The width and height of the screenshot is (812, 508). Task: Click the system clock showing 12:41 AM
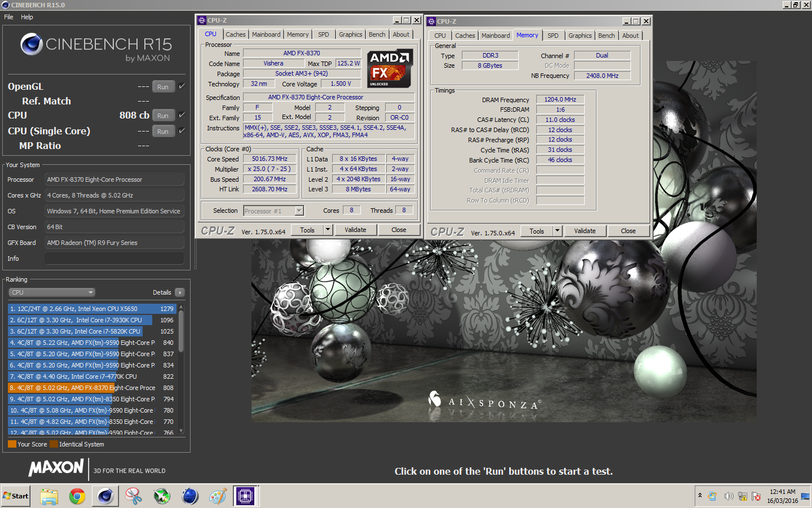(783, 496)
